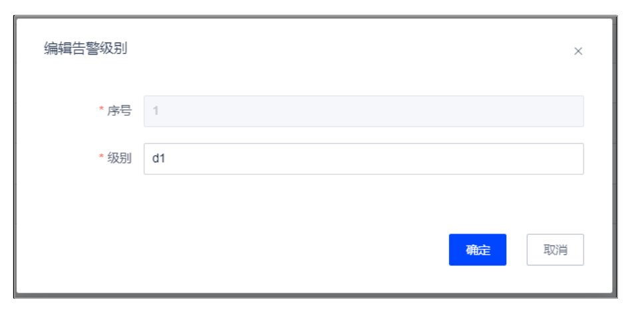Image resolution: width=644 pixels, height=314 pixels.
Task: Click the red asterisk beside 级别
Action: pos(101,157)
